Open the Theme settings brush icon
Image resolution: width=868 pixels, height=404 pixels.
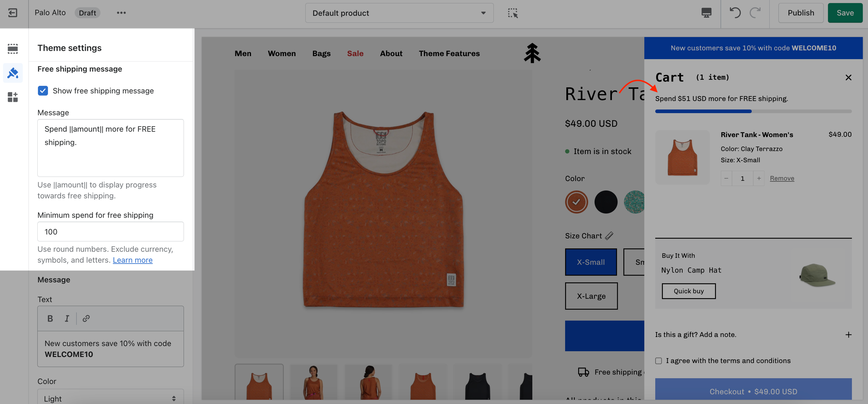tap(13, 73)
